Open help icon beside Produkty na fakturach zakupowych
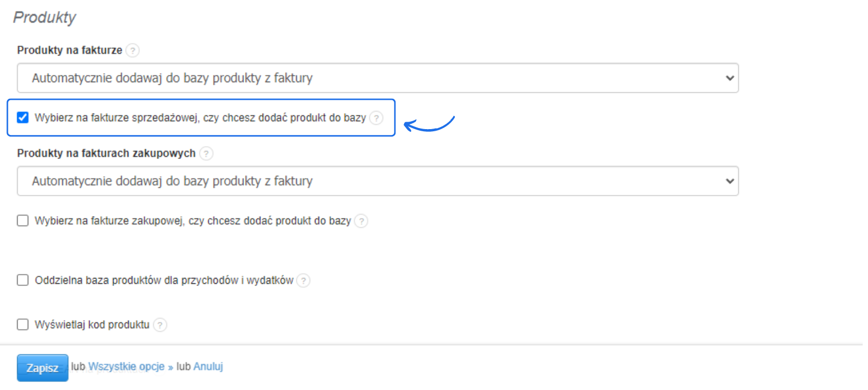This screenshot has width=868, height=390. [206, 154]
